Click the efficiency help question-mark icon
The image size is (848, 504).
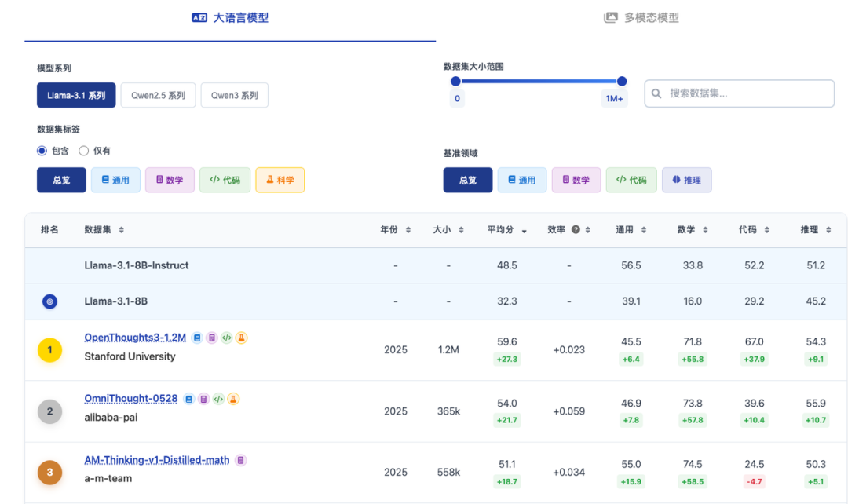coord(576,230)
